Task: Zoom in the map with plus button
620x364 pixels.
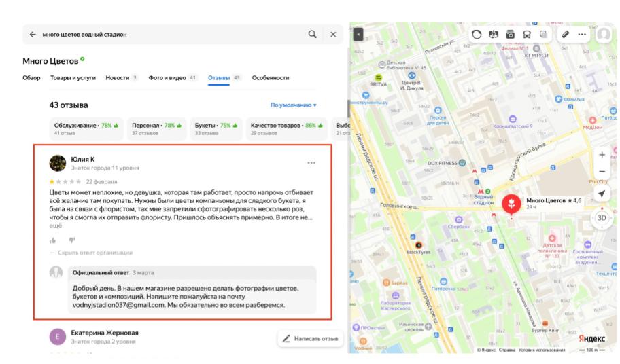Action: coord(602,155)
